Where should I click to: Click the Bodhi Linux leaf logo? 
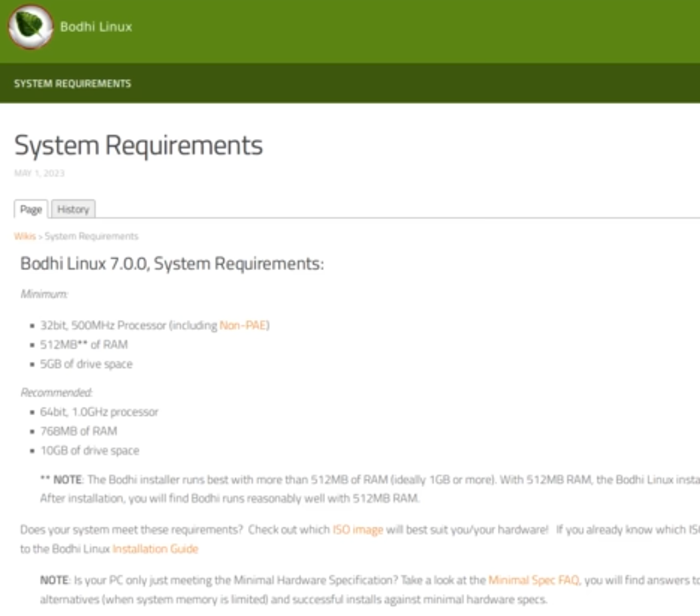coord(31,27)
